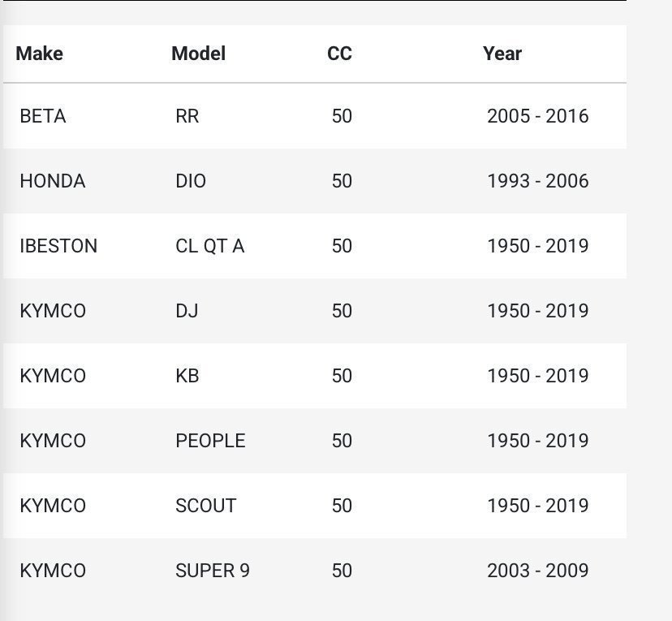The width and height of the screenshot is (672, 621).
Task: Click the PEOPLE model cell
Action: pyautogui.click(x=210, y=441)
